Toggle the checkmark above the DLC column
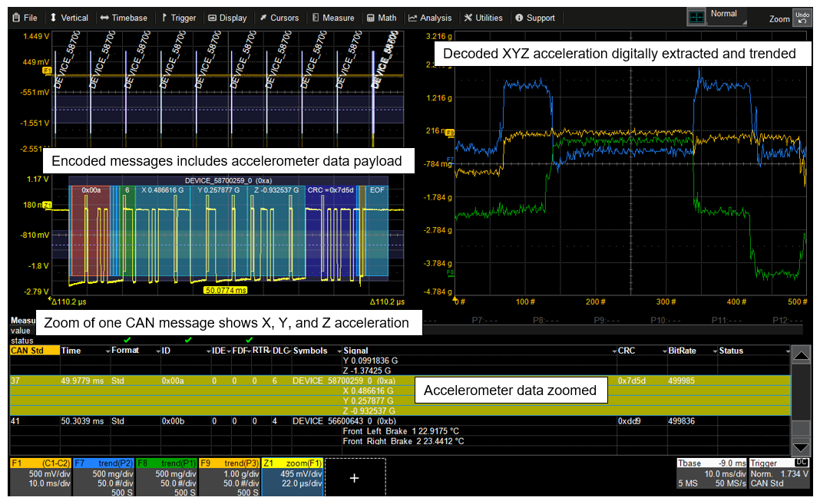The width and height of the screenshot is (820, 504). [x=248, y=341]
